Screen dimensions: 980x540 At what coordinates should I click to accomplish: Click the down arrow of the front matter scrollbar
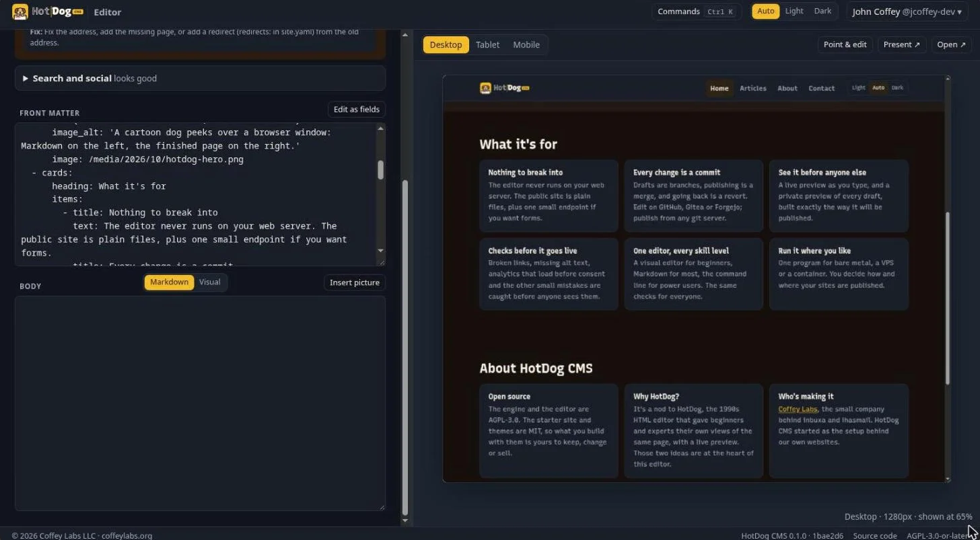click(380, 251)
